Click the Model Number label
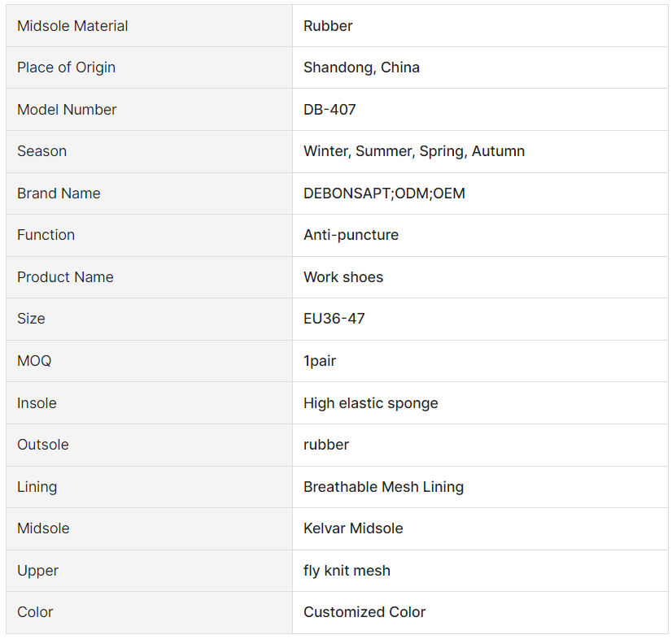This screenshot has width=672, height=639. (67, 109)
